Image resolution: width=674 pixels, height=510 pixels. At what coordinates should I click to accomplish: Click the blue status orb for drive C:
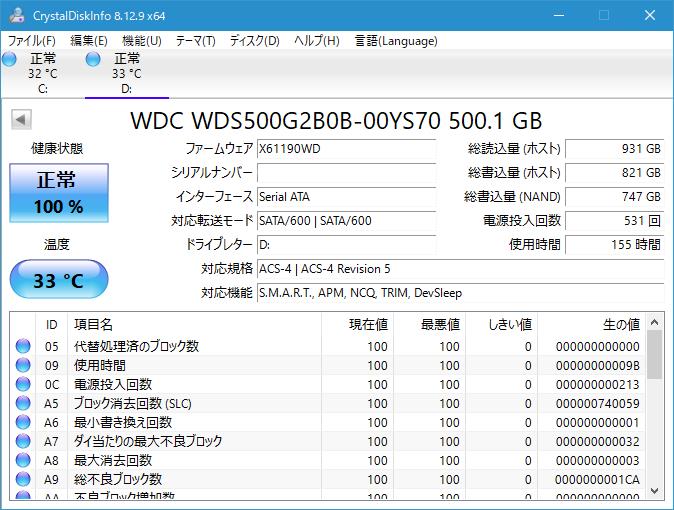coord(9,59)
